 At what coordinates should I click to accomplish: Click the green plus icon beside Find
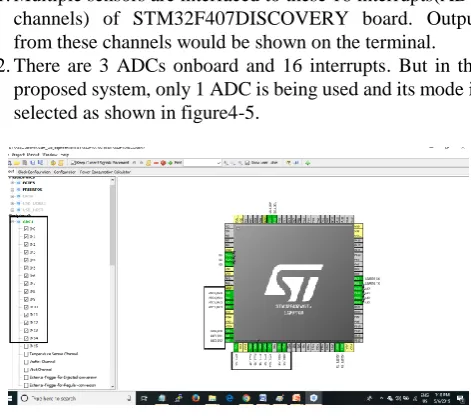pos(170,163)
